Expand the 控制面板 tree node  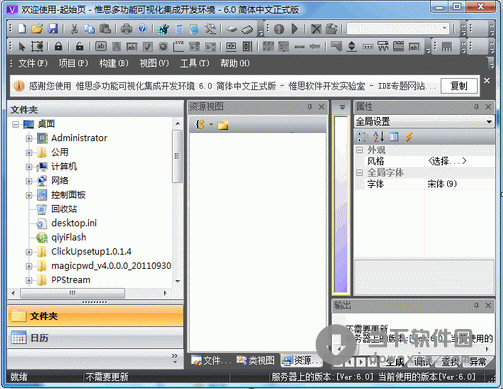click(x=29, y=195)
